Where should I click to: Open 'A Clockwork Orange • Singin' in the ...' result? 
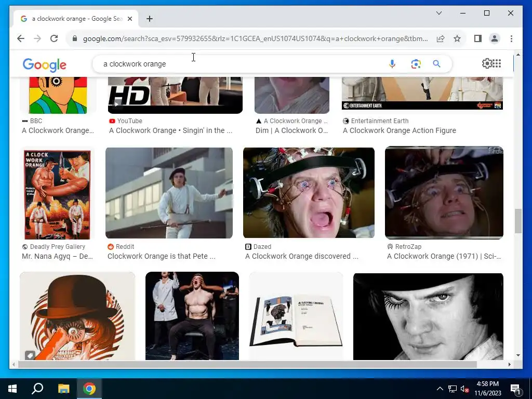tap(170, 130)
